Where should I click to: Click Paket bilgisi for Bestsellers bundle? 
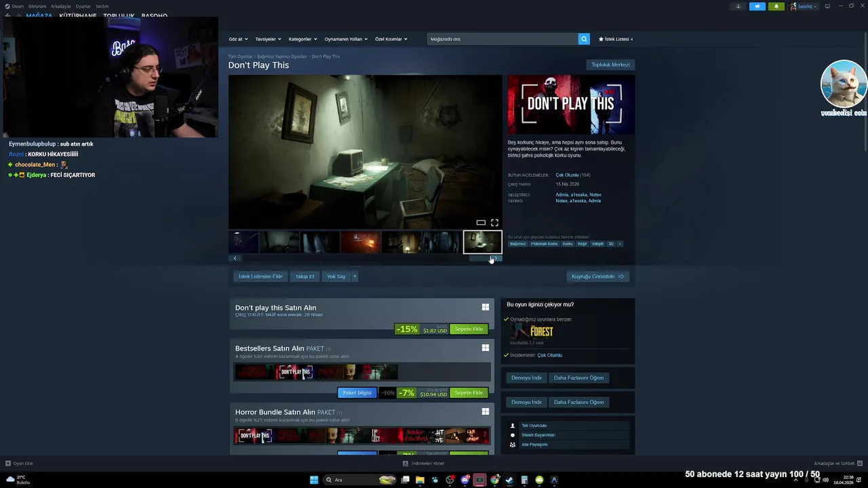tap(357, 393)
